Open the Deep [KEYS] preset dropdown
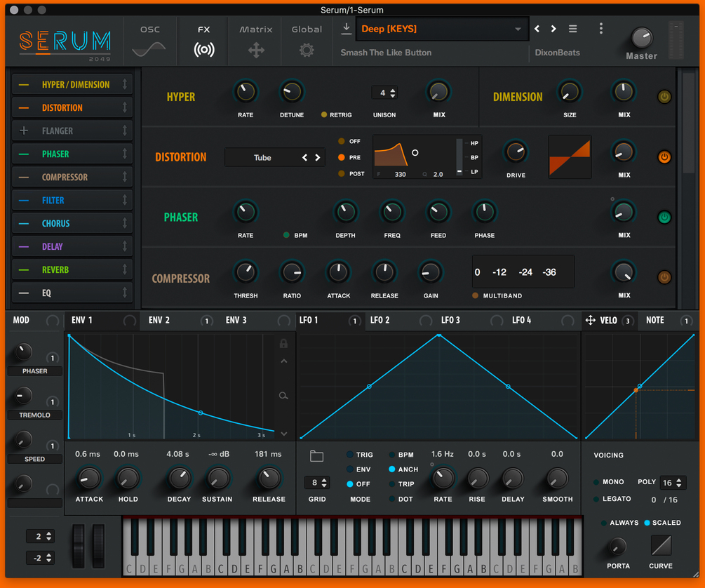 pyautogui.click(x=441, y=29)
